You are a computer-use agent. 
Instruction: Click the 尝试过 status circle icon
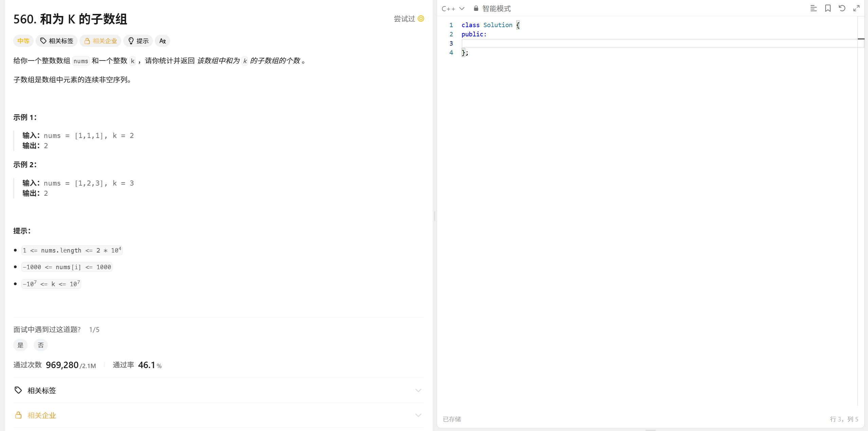click(x=421, y=19)
